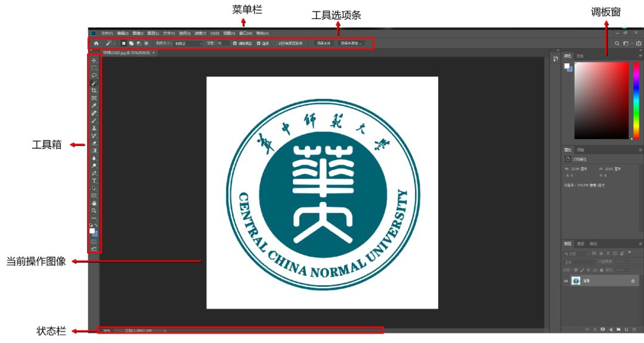644x343 pixels.
Task: Select the Path Selection tool
Action: [x=94, y=188]
